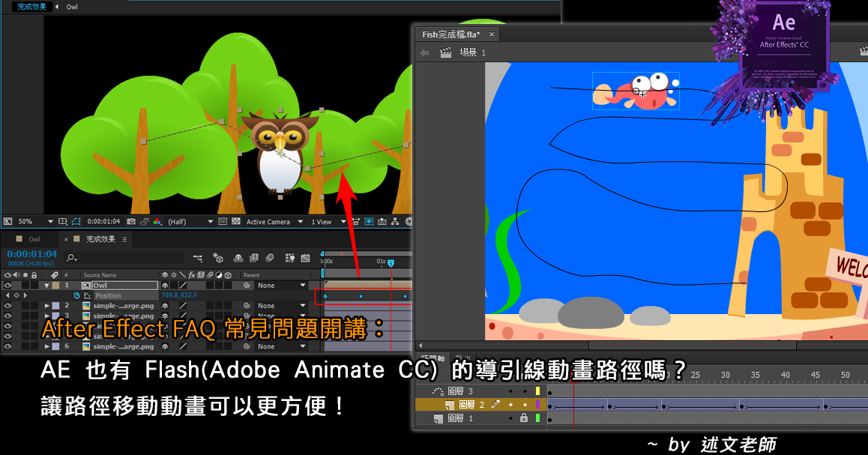Screen dimensions: 868x455
Task: Select the 圖層 1 layer name
Action: point(460,418)
